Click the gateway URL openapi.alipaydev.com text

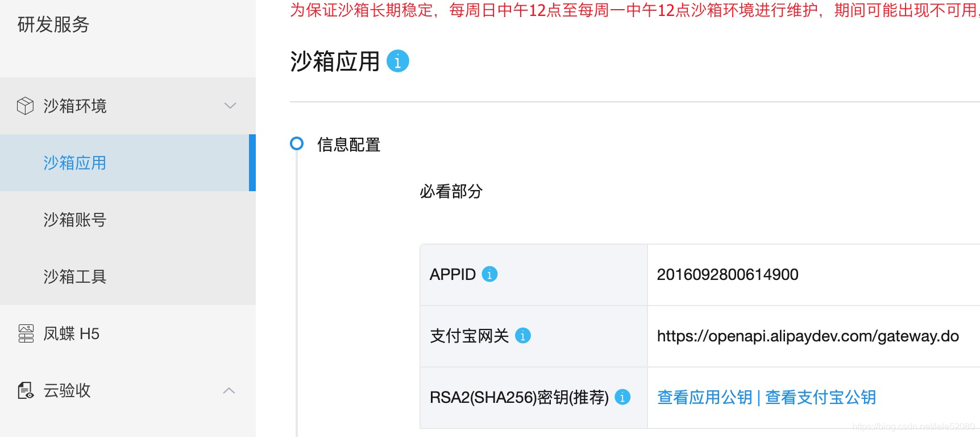tap(808, 336)
